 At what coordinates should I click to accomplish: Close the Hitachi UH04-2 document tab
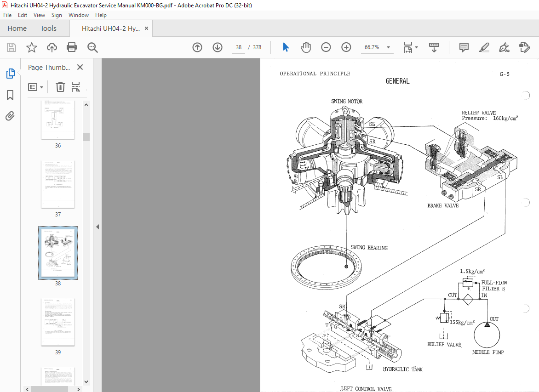(146, 28)
